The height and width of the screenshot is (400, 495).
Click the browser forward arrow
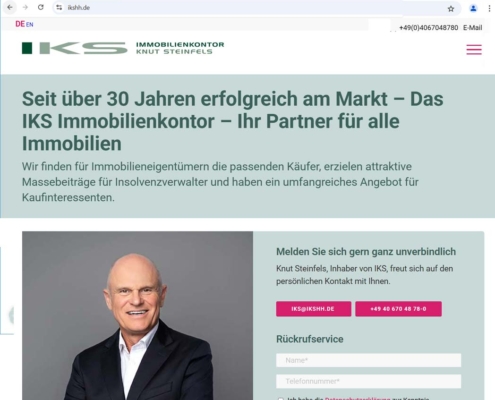click(x=25, y=7)
